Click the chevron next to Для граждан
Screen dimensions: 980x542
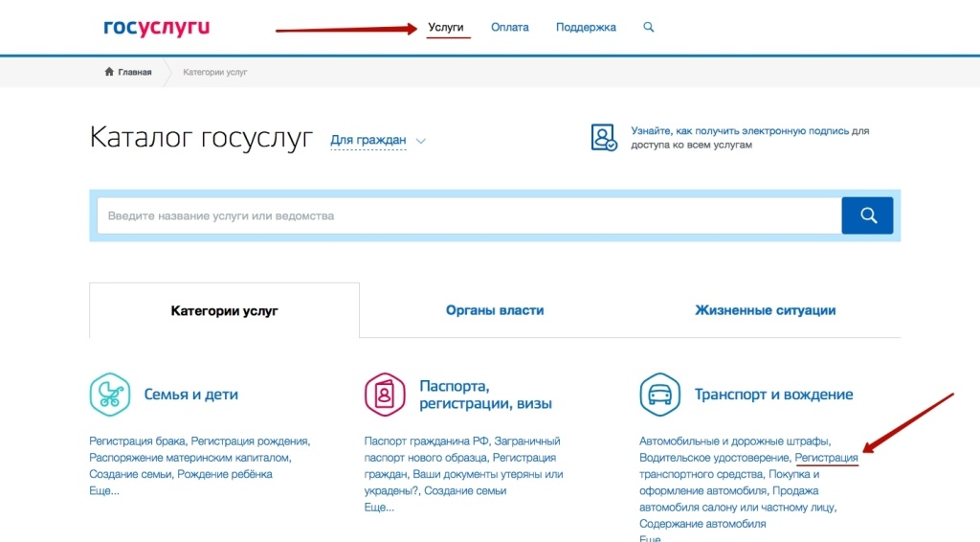(421, 141)
